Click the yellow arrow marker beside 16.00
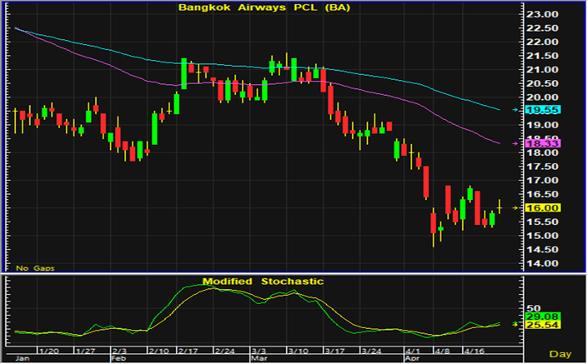The height and width of the screenshot is (364, 588). coord(515,208)
